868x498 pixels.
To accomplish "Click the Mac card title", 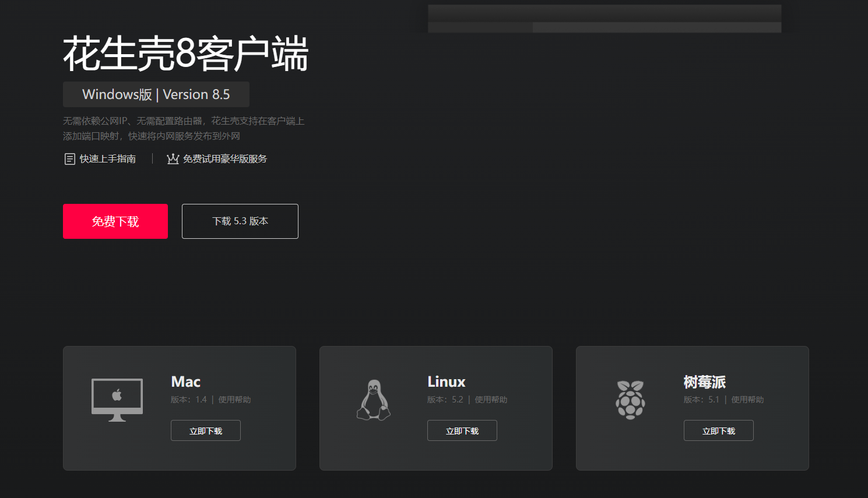I will (186, 382).
